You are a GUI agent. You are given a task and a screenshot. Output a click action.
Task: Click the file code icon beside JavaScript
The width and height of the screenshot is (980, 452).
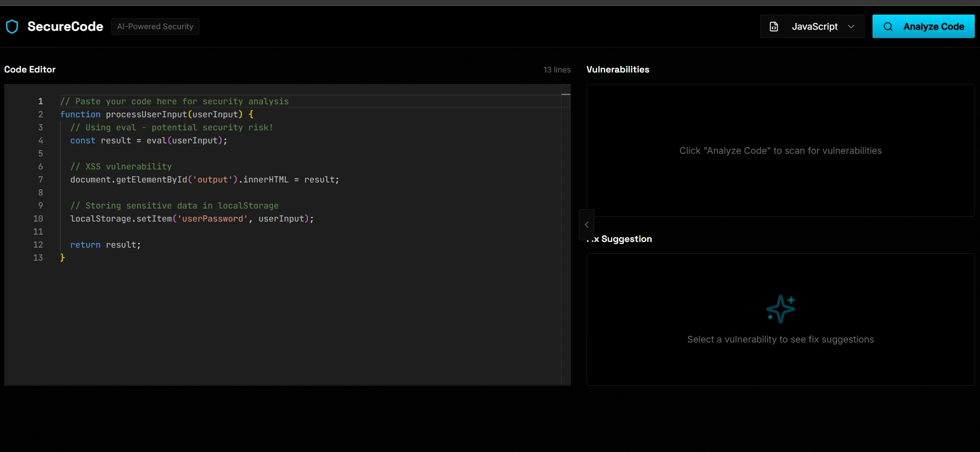click(x=774, y=27)
